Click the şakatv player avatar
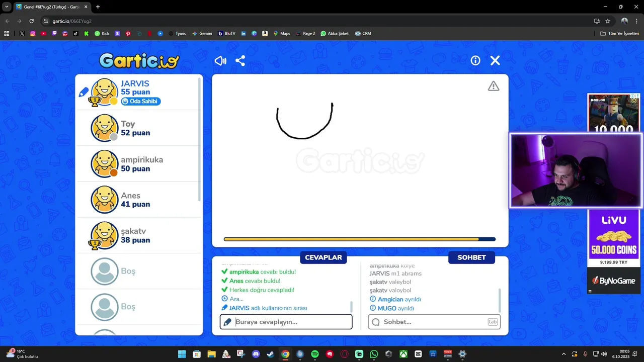Image resolution: width=644 pixels, height=362 pixels. click(x=105, y=235)
